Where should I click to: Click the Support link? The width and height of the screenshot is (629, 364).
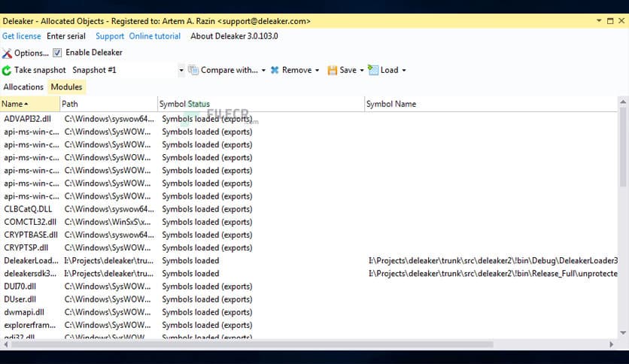pos(110,36)
